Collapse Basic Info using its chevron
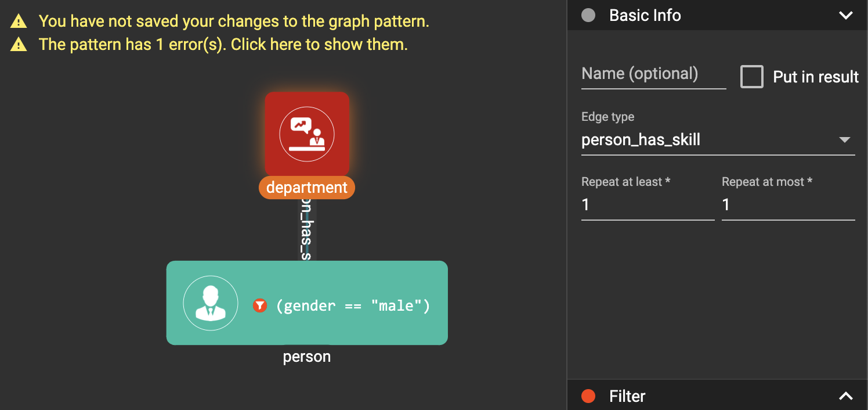 846,16
